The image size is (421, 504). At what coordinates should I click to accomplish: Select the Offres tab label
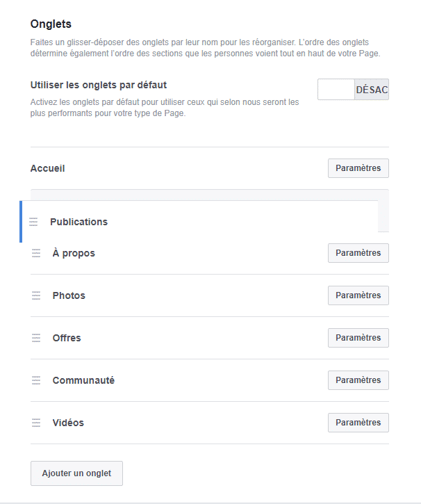click(67, 338)
